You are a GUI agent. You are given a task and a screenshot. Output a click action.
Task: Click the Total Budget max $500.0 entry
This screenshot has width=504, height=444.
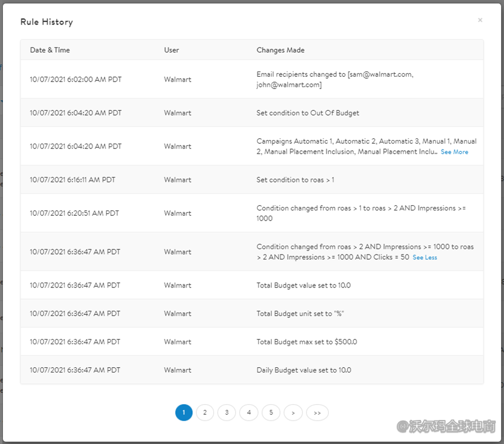pos(307,342)
